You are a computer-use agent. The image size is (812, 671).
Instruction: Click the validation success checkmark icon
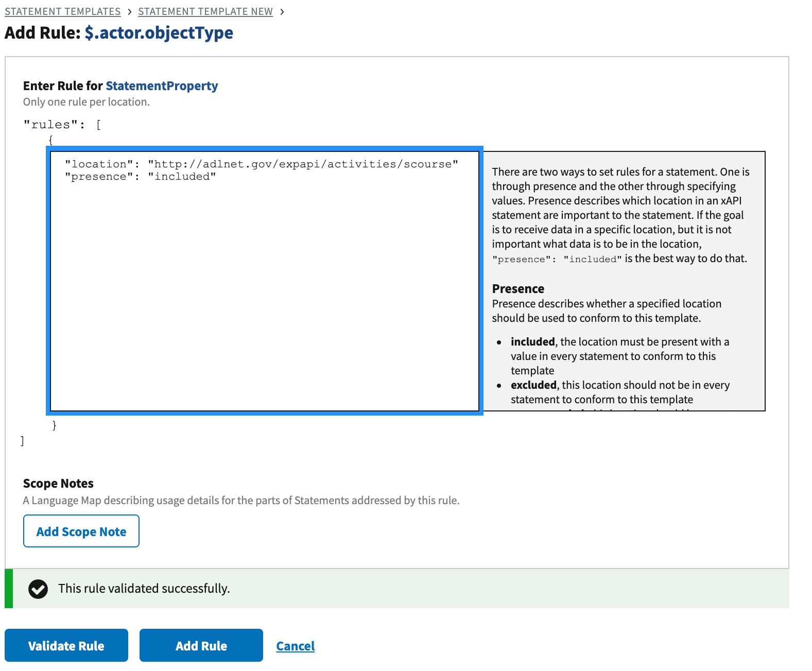click(38, 589)
